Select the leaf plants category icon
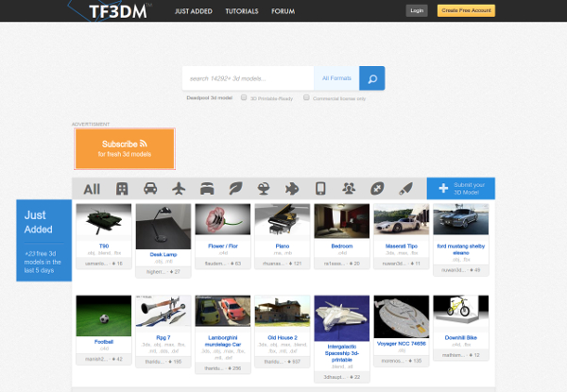 click(x=235, y=188)
